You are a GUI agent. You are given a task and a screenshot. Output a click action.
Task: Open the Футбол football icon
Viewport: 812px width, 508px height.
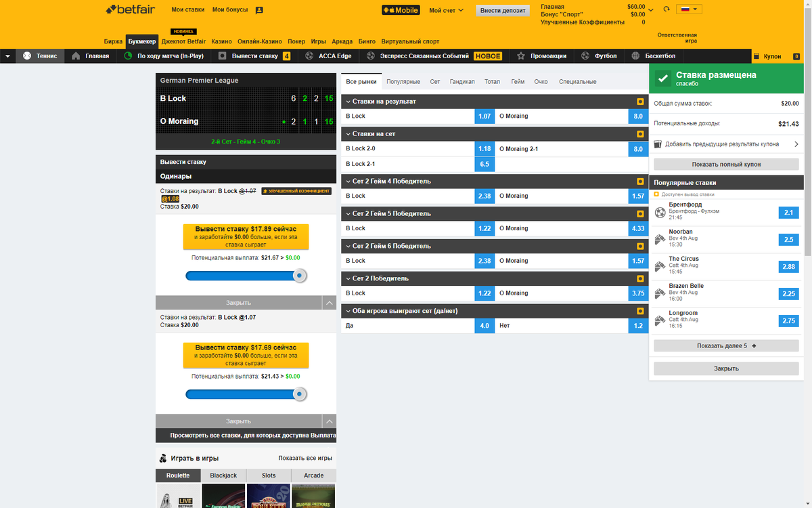click(586, 56)
